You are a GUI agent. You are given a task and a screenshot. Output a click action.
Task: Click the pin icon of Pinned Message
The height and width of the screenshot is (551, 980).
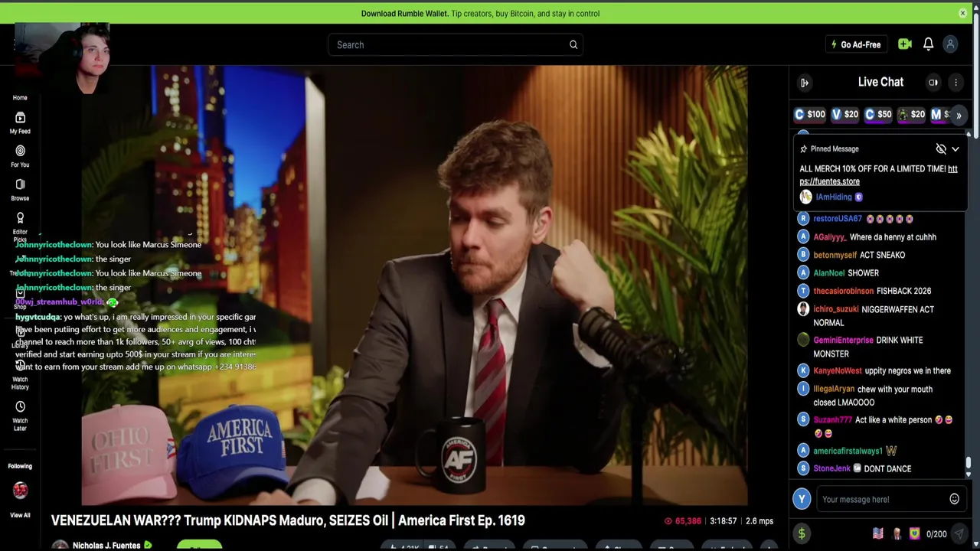[x=803, y=149]
